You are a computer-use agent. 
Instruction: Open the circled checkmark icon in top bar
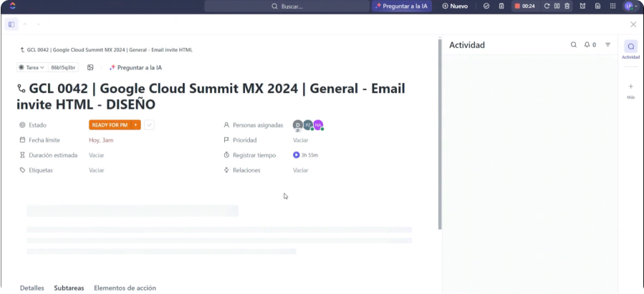coord(486,6)
